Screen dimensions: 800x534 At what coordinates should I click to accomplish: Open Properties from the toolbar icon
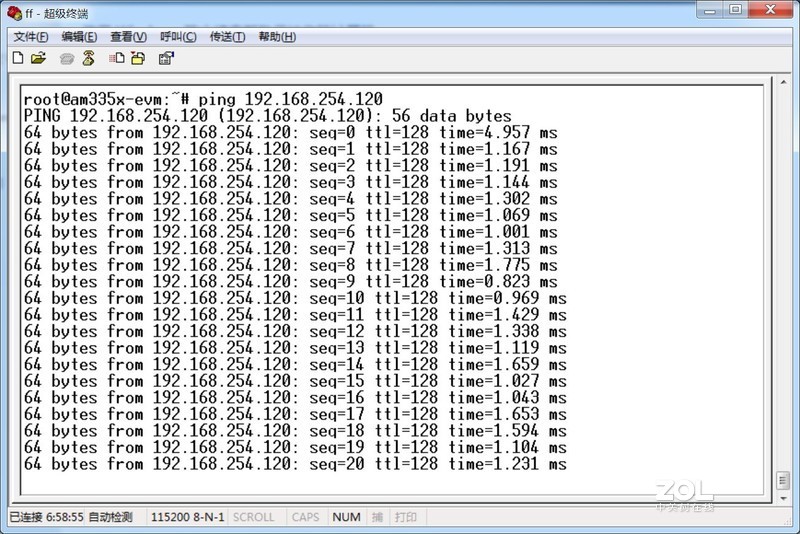pos(165,59)
